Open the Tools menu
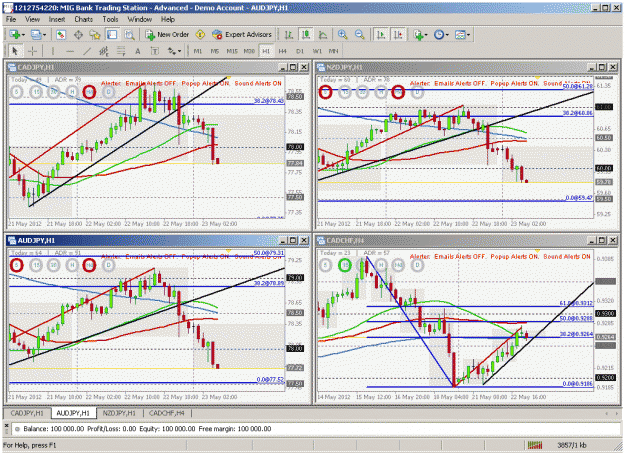Image resolution: width=625 pixels, height=453 pixels. point(110,19)
